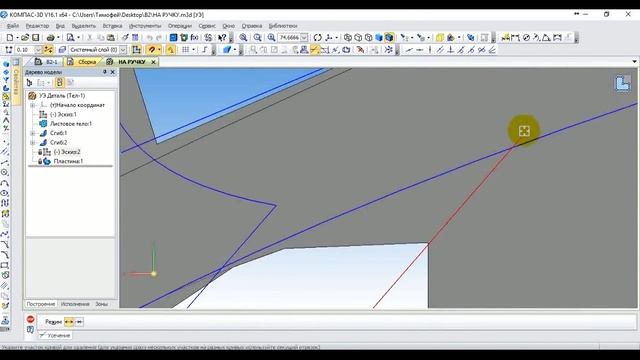Toggle the sketch mode icon in toolbar
The width and height of the screenshot is (640, 360).
click(x=137, y=50)
